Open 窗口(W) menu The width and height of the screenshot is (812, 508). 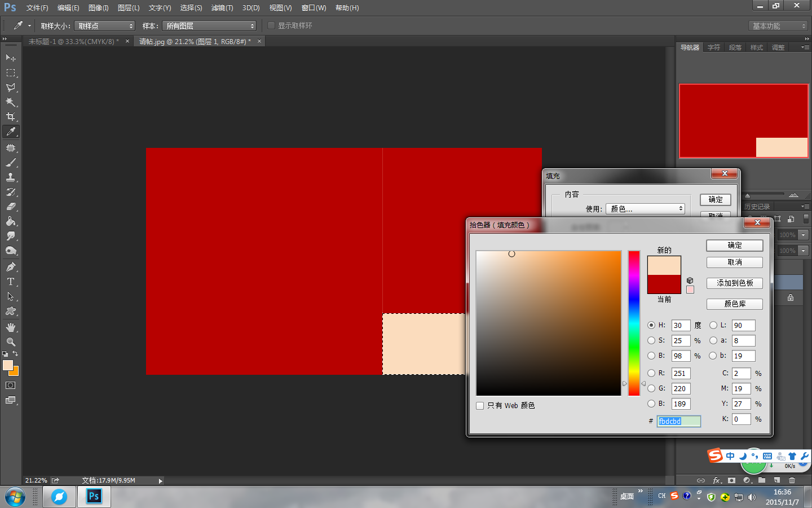pyautogui.click(x=314, y=8)
